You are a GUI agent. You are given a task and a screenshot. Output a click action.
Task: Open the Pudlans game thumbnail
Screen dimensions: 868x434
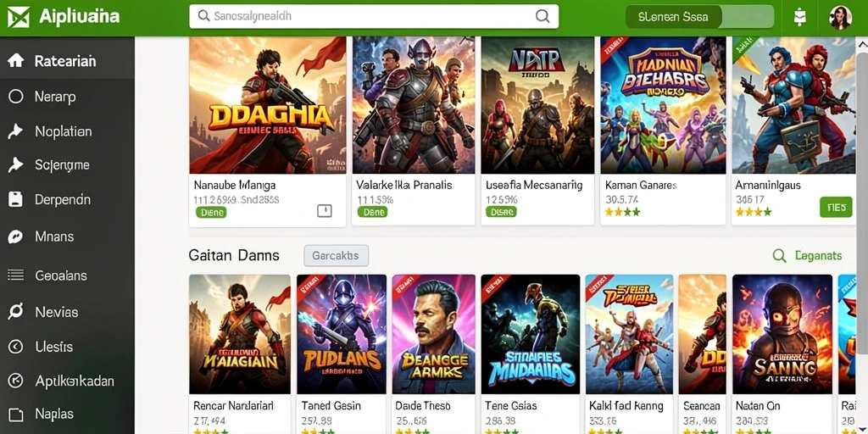pos(342,334)
